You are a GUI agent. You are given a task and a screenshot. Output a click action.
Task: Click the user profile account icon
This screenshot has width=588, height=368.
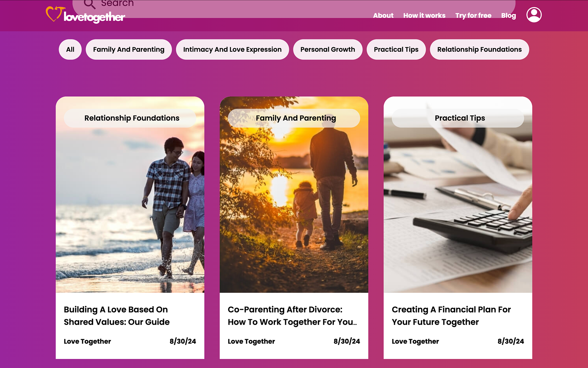tap(534, 15)
